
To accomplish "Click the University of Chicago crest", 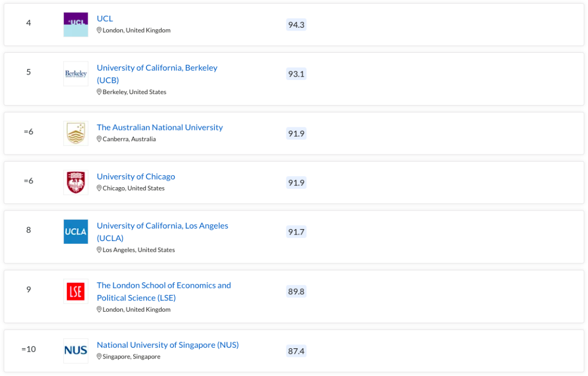I will click(76, 183).
